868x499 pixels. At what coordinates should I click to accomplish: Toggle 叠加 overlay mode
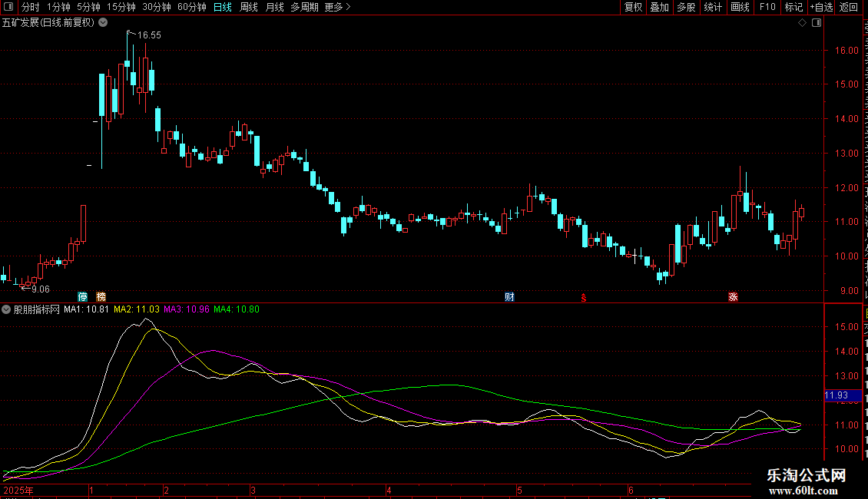coord(659,7)
